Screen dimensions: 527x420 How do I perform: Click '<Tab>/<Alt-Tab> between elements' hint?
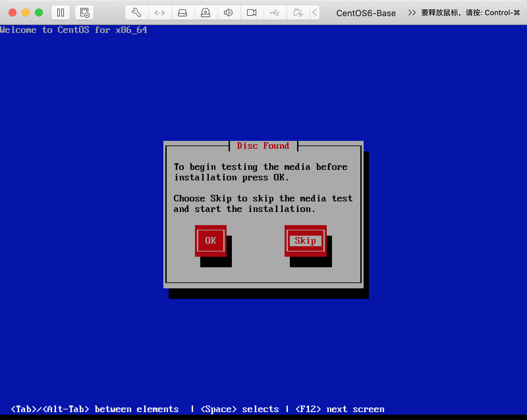coord(95,409)
